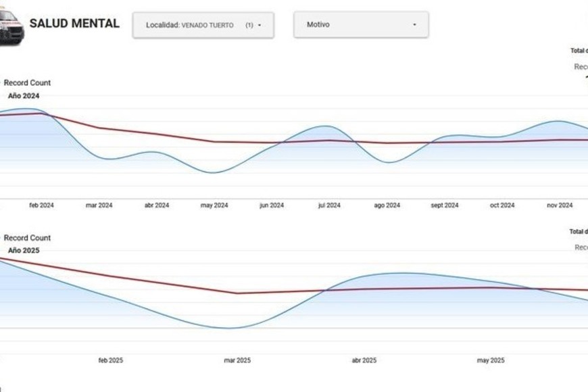The image size is (588, 392).
Task: Click the may 2024 axis label
Action: pos(214,205)
